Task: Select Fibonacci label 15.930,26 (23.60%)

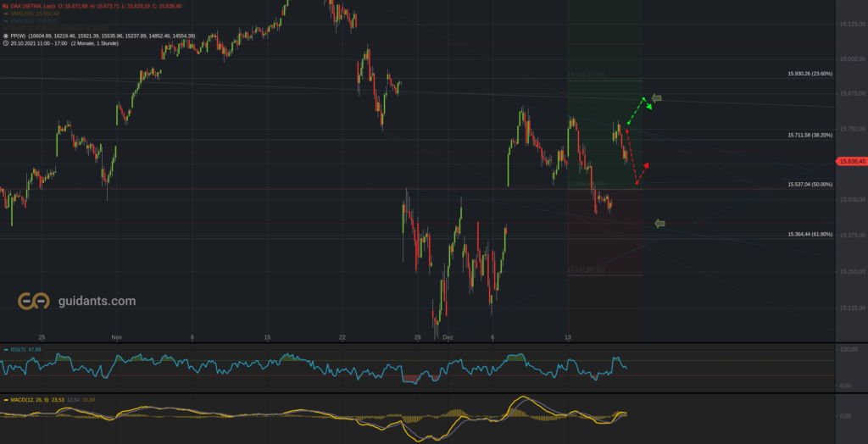Action: pyautogui.click(x=810, y=74)
